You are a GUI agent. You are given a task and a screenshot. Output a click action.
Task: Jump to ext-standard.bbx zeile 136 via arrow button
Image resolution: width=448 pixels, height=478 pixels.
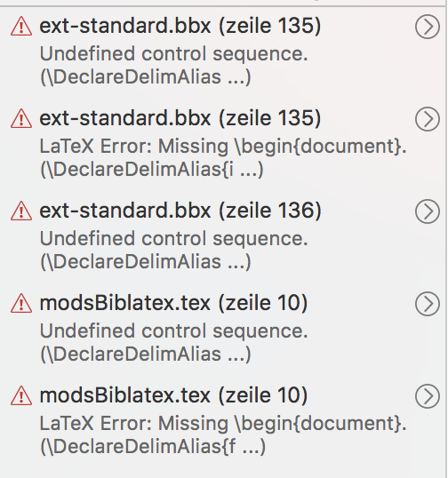[428, 211]
